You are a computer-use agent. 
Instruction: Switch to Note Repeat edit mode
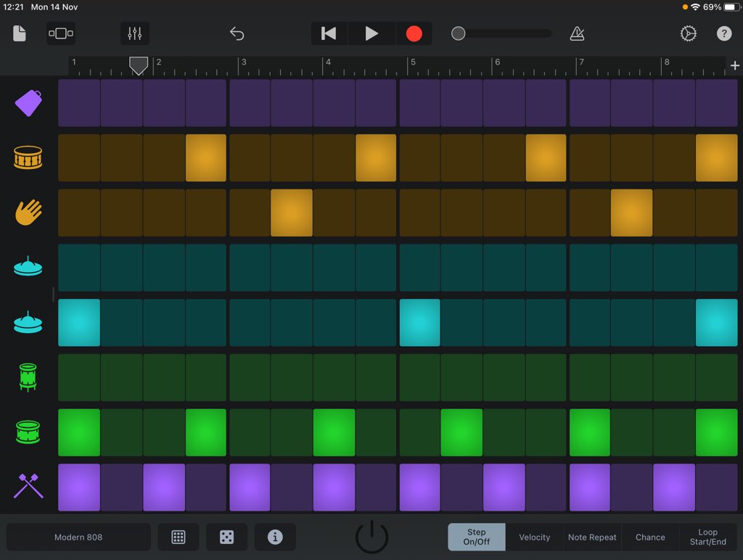(592, 537)
